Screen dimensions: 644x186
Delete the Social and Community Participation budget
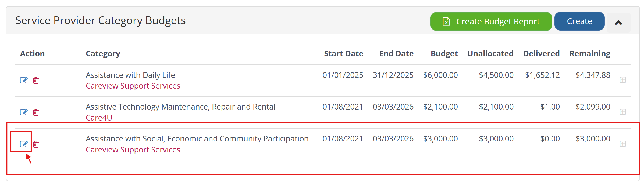click(x=36, y=144)
